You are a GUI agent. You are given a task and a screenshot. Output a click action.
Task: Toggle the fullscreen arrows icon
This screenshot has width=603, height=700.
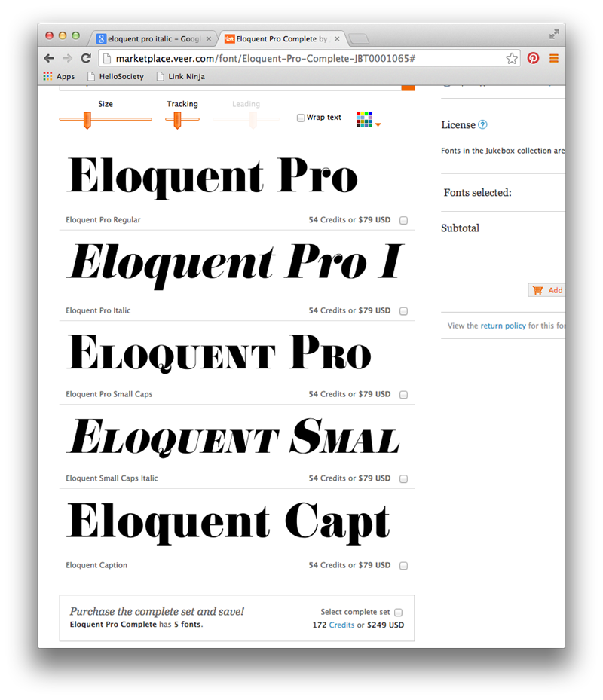[554, 35]
